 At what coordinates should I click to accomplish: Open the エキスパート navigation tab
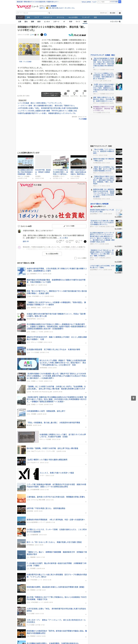48,17
